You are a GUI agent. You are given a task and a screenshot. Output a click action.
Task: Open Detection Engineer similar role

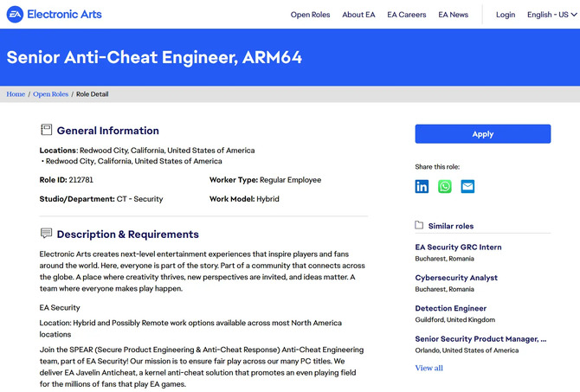[x=450, y=308]
